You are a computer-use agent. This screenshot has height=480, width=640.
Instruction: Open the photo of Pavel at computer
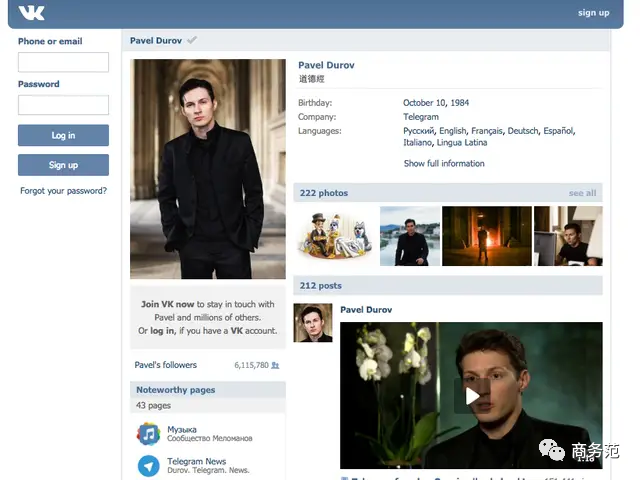(568, 236)
